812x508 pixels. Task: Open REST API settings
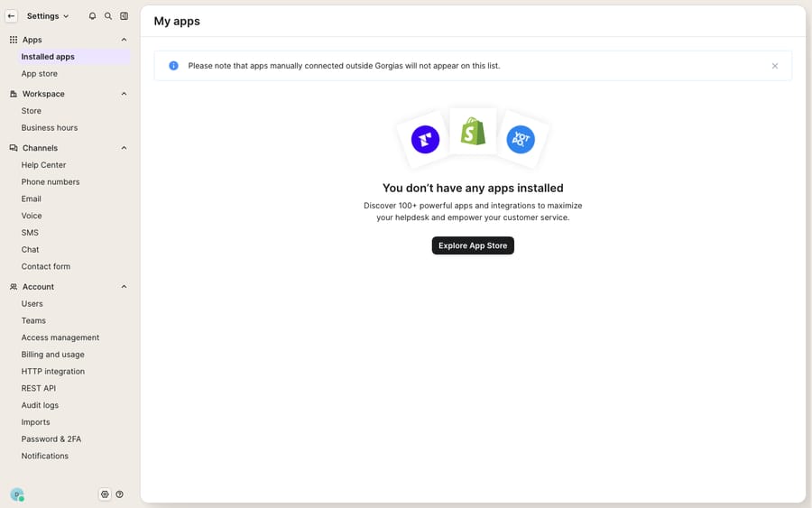point(38,388)
